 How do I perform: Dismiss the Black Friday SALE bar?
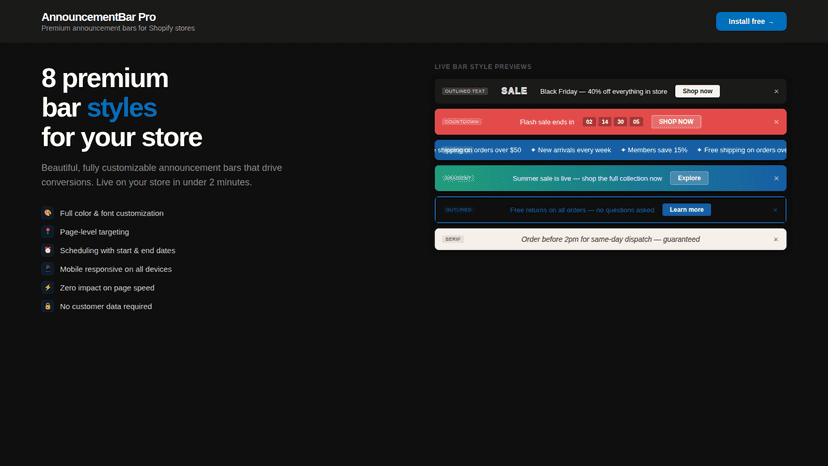(x=776, y=91)
